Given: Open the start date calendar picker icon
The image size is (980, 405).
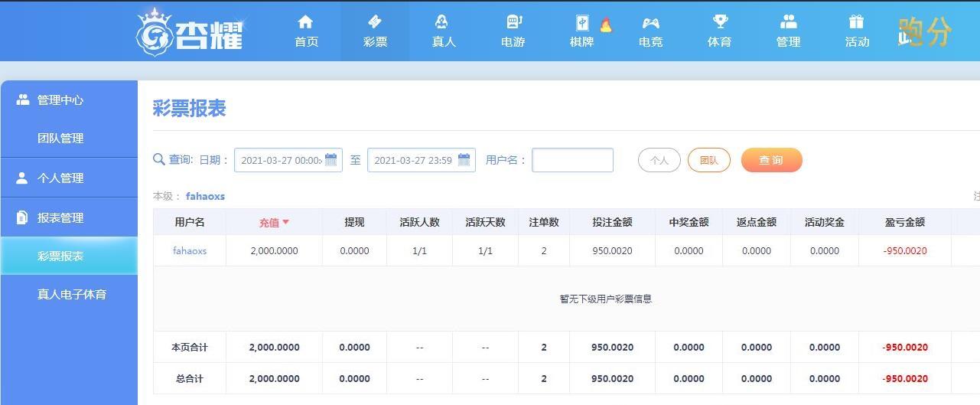Looking at the screenshot, I should tap(331, 160).
